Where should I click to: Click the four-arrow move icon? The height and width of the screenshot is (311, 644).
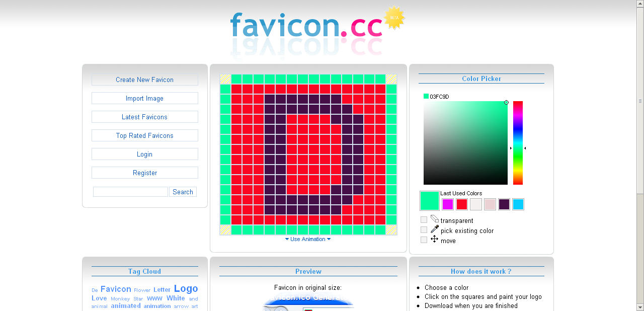coord(435,239)
